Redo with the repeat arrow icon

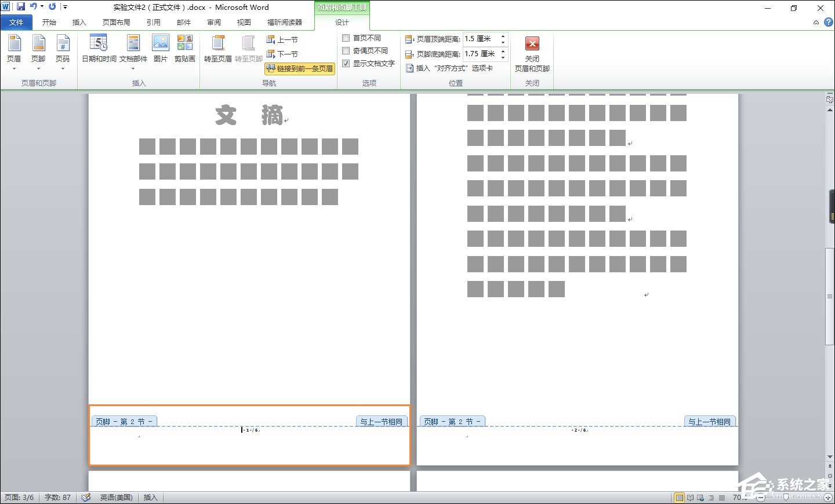click(x=53, y=7)
